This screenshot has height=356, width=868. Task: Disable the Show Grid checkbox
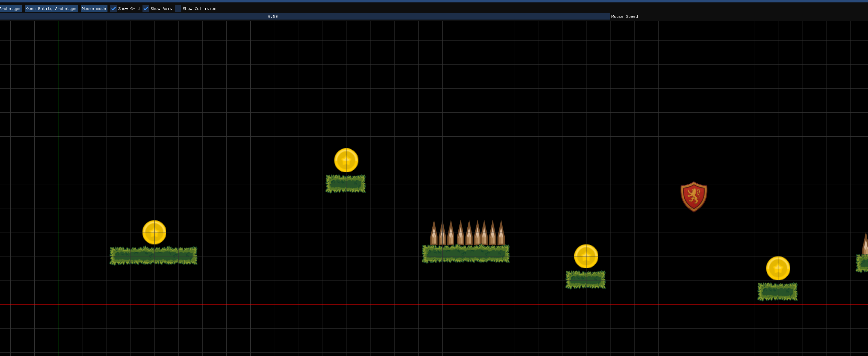pos(113,9)
